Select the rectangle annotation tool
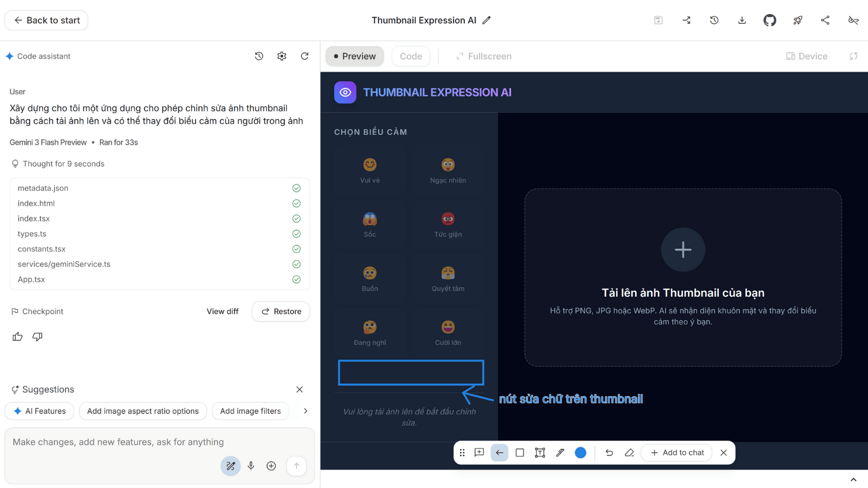This screenshot has height=488, width=868. [x=519, y=452]
